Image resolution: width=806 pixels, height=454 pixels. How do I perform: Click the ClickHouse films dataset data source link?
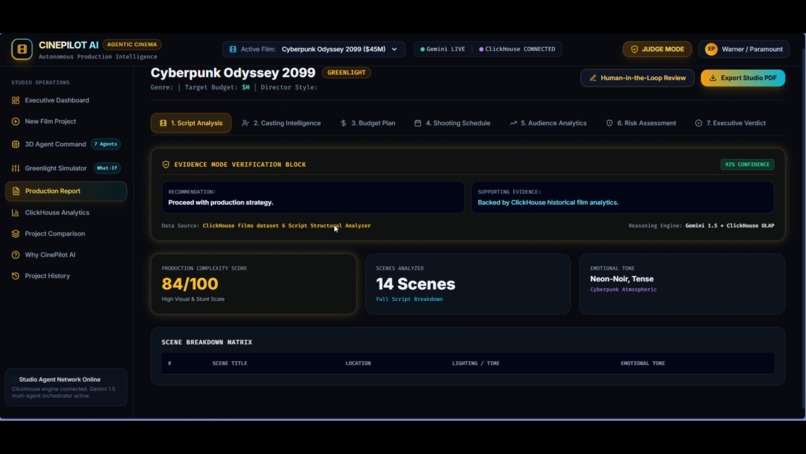click(286, 226)
